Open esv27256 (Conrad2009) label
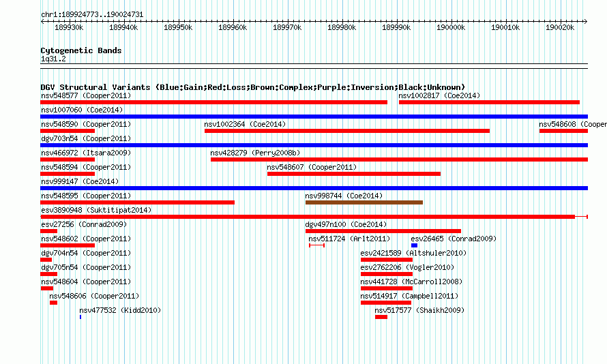This screenshot has width=607, height=364. tap(84, 224)
